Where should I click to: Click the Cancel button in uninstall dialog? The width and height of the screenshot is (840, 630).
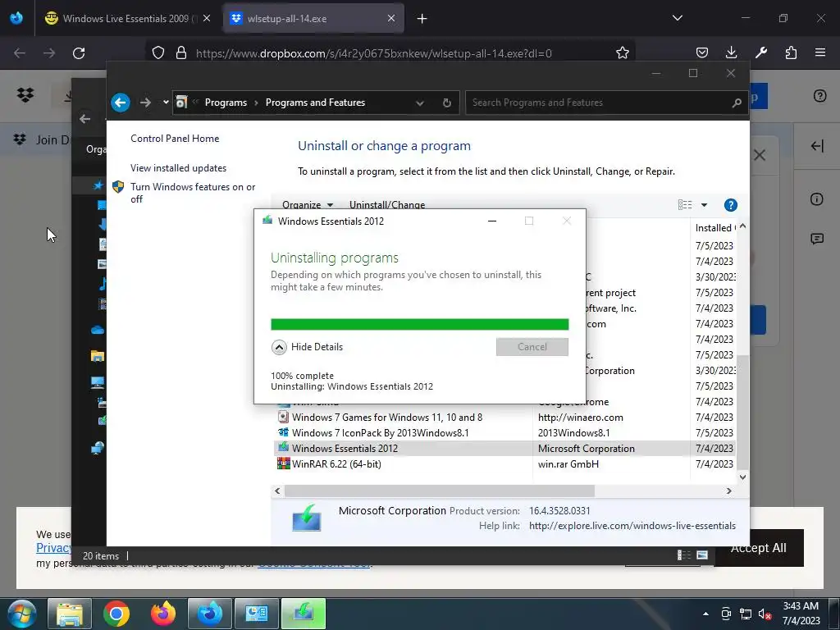tap(532, 347)
